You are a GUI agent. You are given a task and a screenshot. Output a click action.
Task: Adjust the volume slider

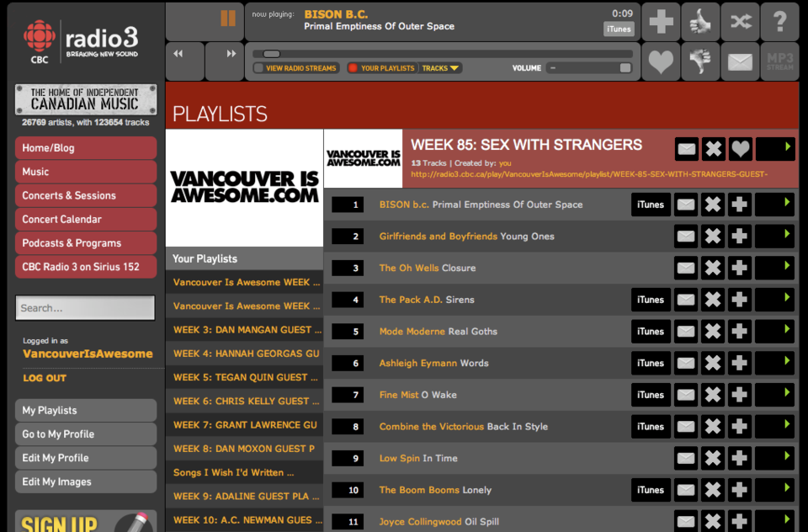589,68
